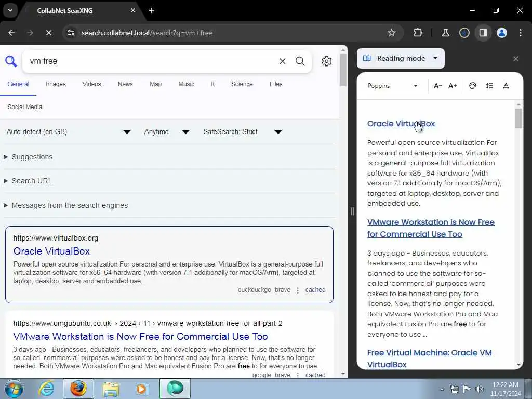The width and height of the screenshot is (532, 399).
Task: Open the Auto-detect language dropdown
Action: point(69,131)
